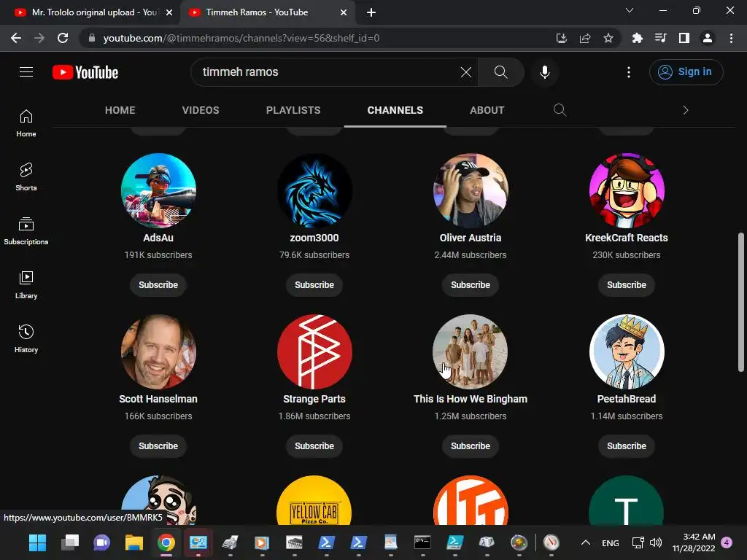Open Home in sidebar
This screenshot has width=747, height=560.
[x=26, y=123]
